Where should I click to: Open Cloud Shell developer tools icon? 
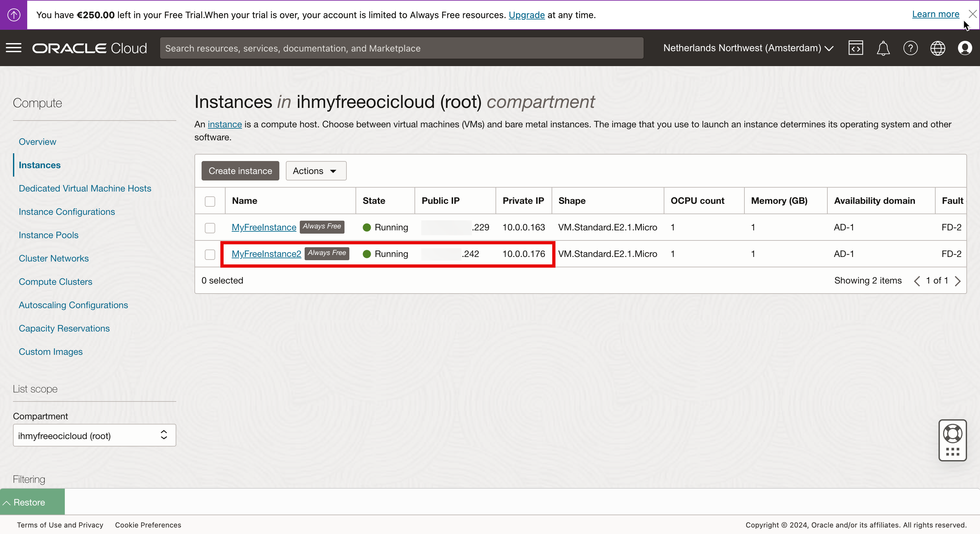pyautogui.click(x=855, y=48)
